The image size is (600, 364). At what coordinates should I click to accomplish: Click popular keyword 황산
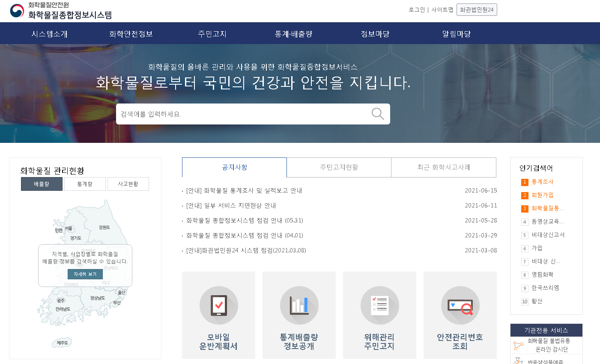(x=537, y=301)
